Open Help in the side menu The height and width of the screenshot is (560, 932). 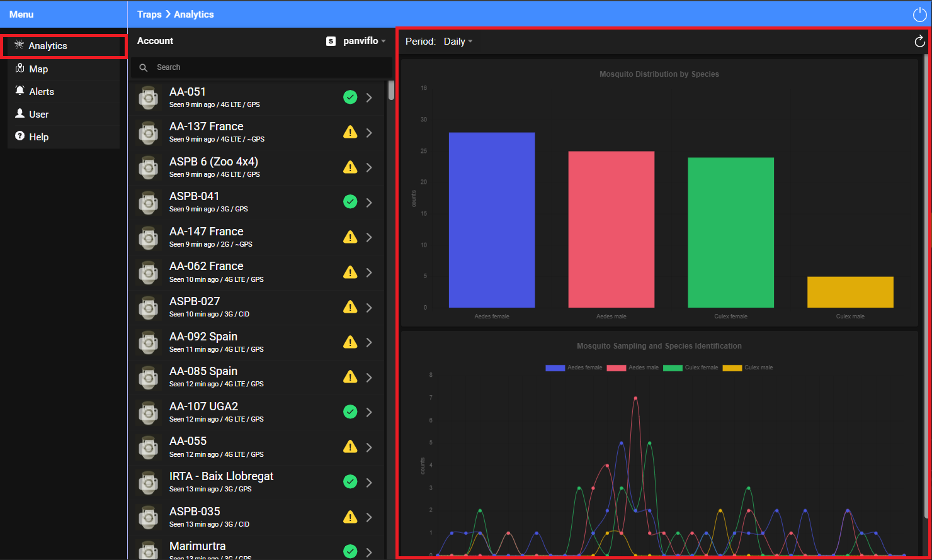pyautogui.click(x=64, y=137)
